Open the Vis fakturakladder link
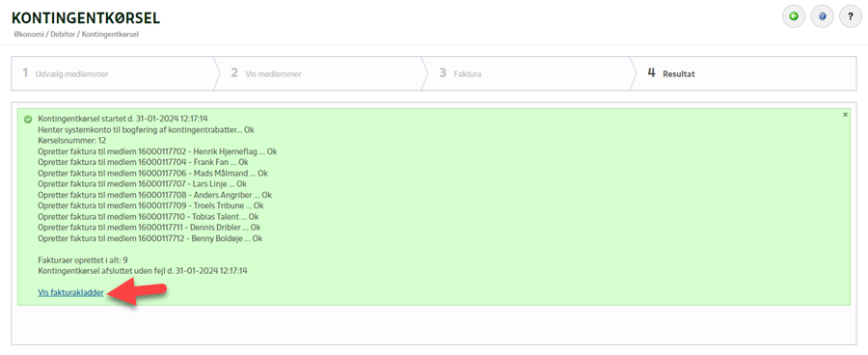The image size is (868, 355). [x=70, y=293]
